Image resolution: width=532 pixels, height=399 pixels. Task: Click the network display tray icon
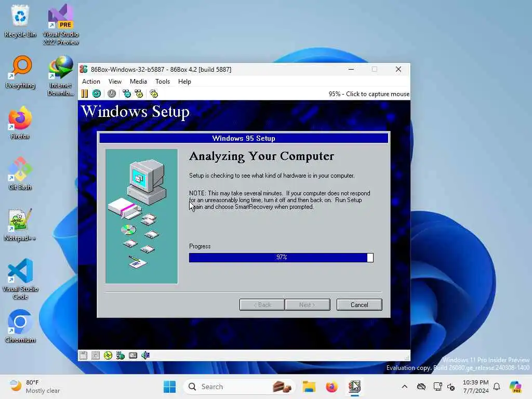(437, 387)
